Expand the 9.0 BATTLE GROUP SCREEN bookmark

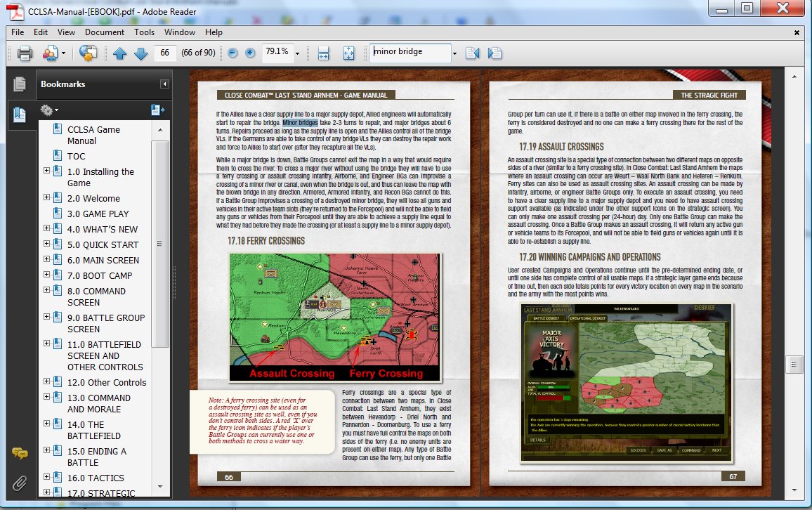[x=46, y=316]
